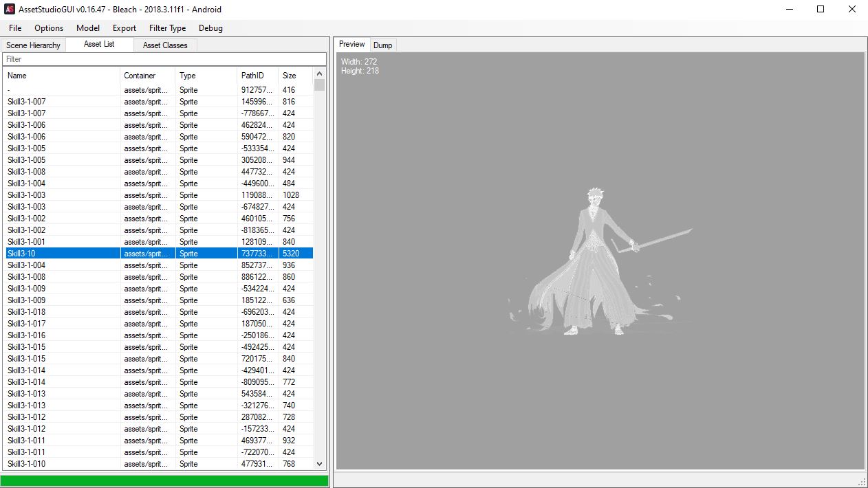Click the AssetStudio app icon in title bar

pyautogui.click(x=10, y=10)
